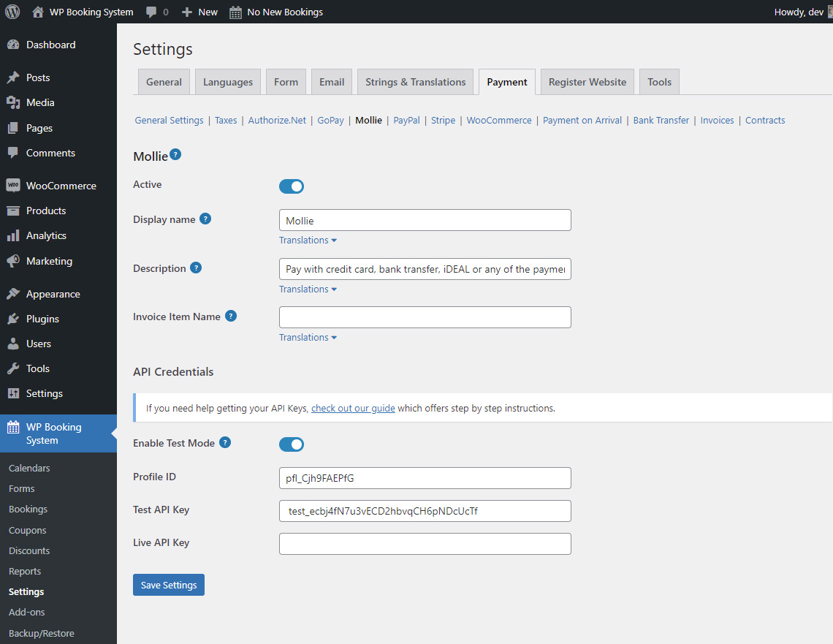Expand Translations under Description
The image size is (833, 644).
[308, 289]
